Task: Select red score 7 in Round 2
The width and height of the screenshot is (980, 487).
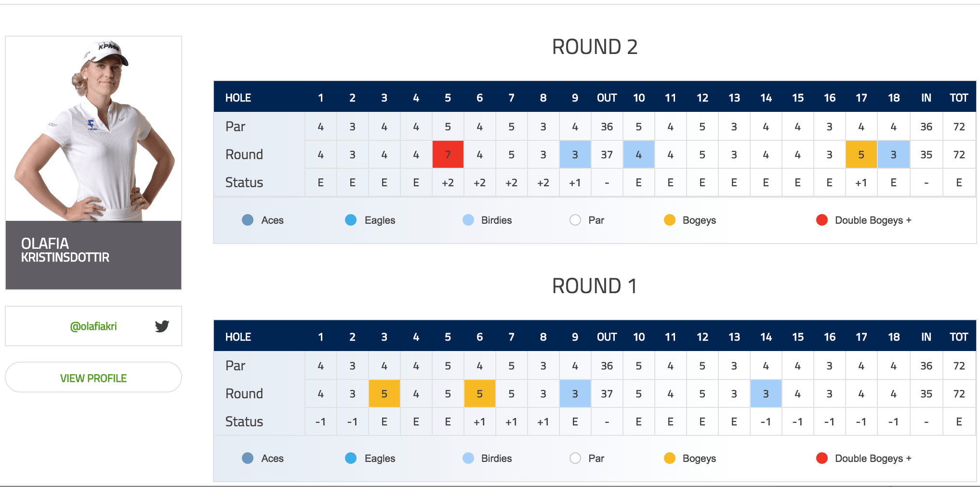Action: pyautogui.click(x=448, y=154)
